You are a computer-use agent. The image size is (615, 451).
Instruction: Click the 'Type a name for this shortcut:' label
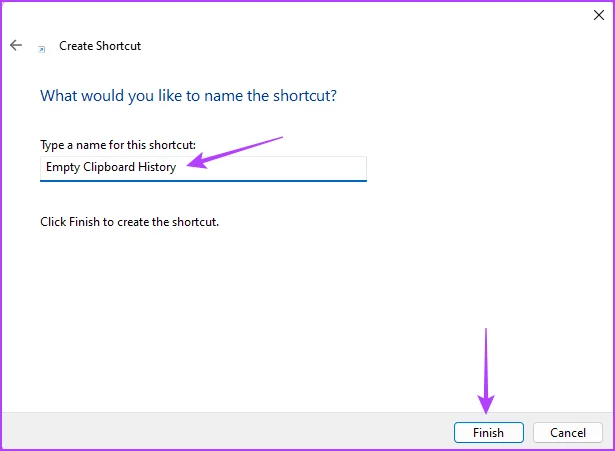(x=118, y=145)
